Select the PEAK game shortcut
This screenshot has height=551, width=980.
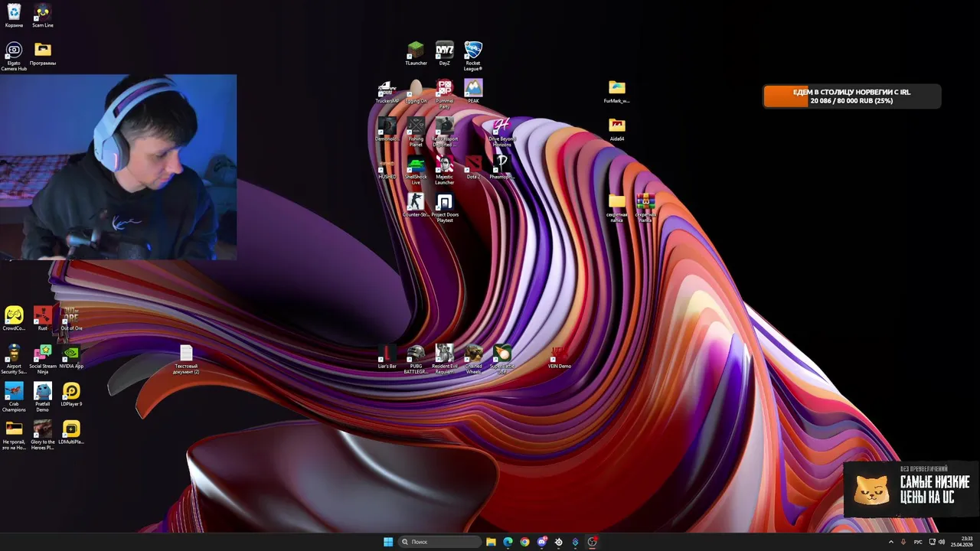[x=473, y=92]
